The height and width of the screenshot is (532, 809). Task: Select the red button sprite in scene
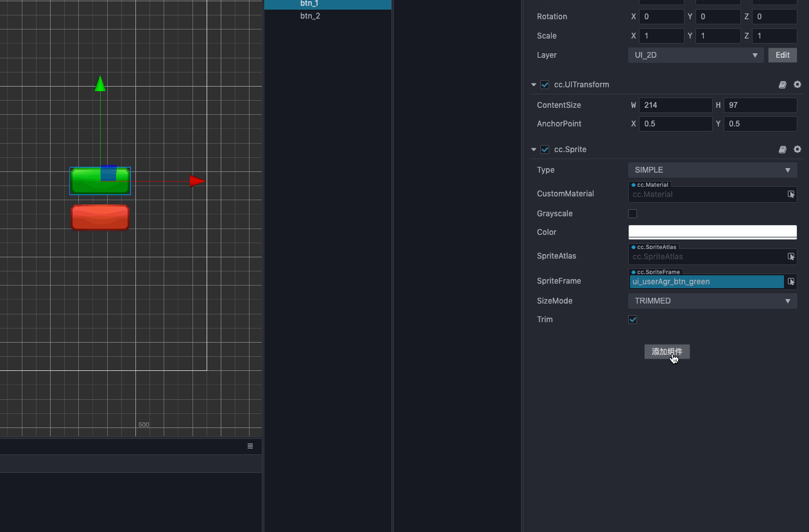tap(100, 218)
